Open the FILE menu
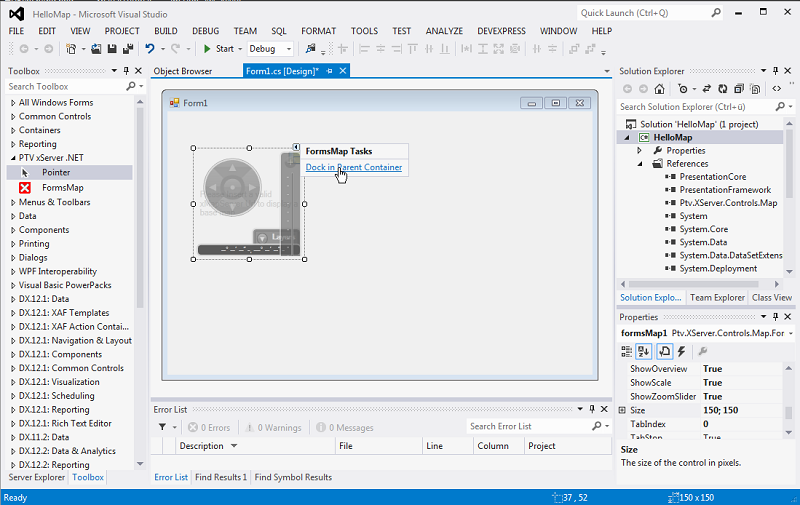The height and width of the screenshot is (505, 800). coord(16,31)
